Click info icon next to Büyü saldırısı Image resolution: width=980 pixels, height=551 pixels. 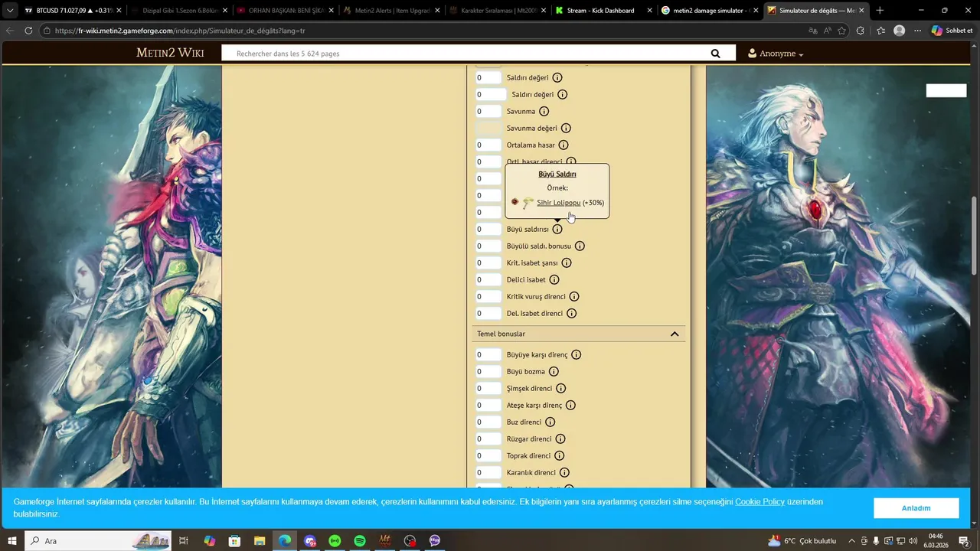(x=557, y=230)
